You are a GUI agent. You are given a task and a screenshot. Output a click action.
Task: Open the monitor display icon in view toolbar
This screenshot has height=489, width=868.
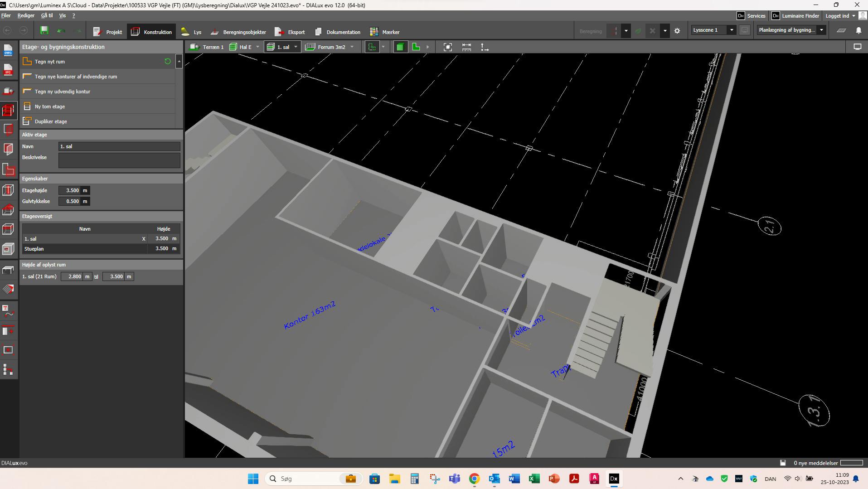pos(857,47)
